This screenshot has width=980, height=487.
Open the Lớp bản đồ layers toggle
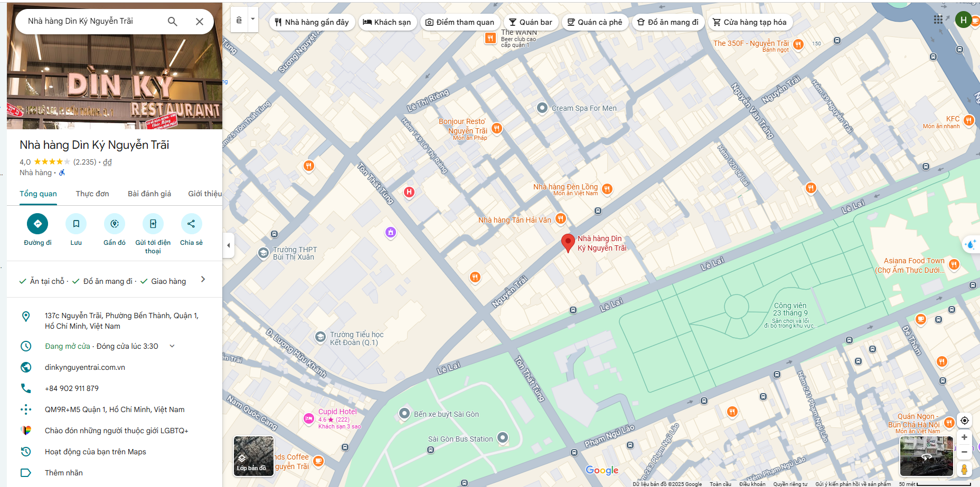click(x=253, y=456)
